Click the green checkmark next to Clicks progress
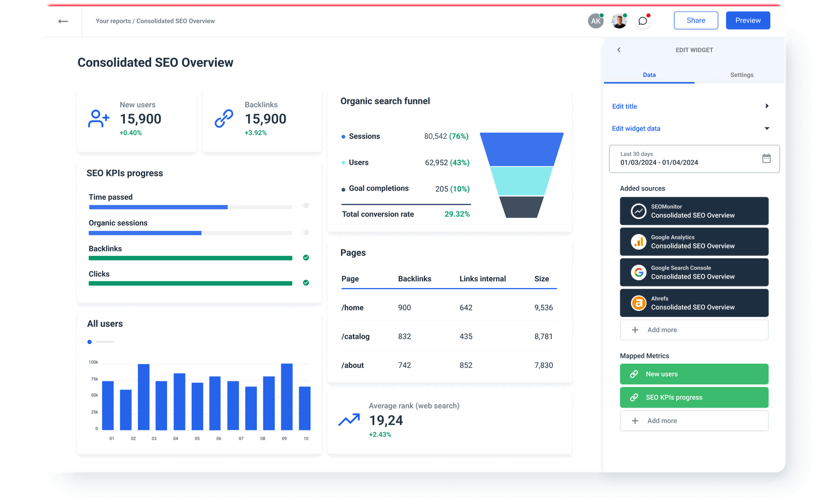 click(306, 283)
